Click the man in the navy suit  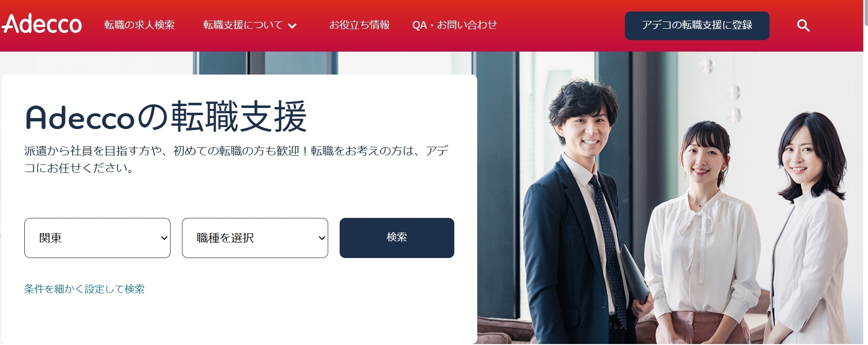tap(583, 210)
